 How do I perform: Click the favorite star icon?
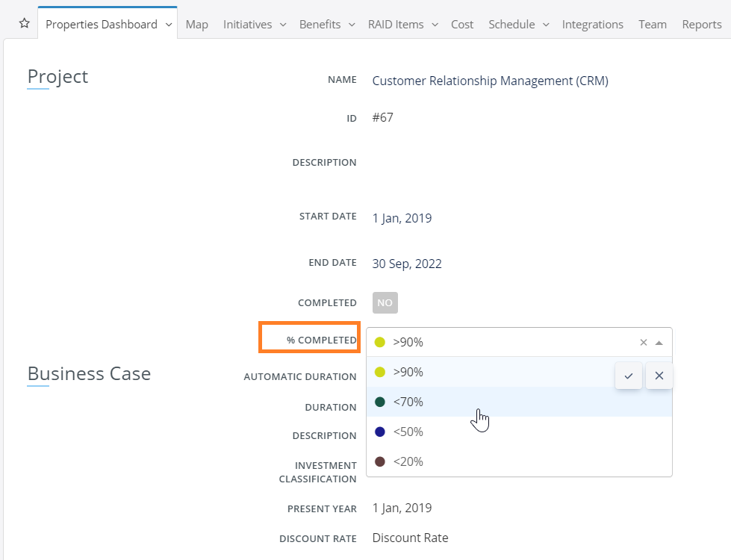24,24
